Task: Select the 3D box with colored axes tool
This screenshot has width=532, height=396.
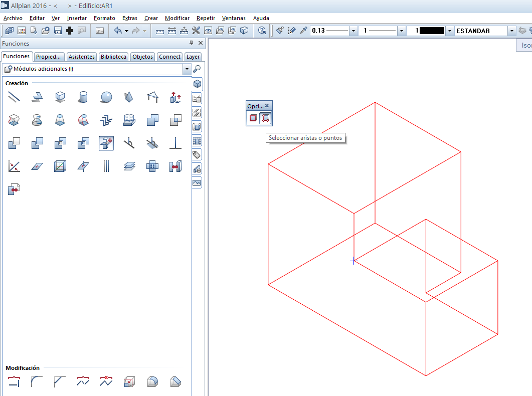Action: click(x=60, y=166)
